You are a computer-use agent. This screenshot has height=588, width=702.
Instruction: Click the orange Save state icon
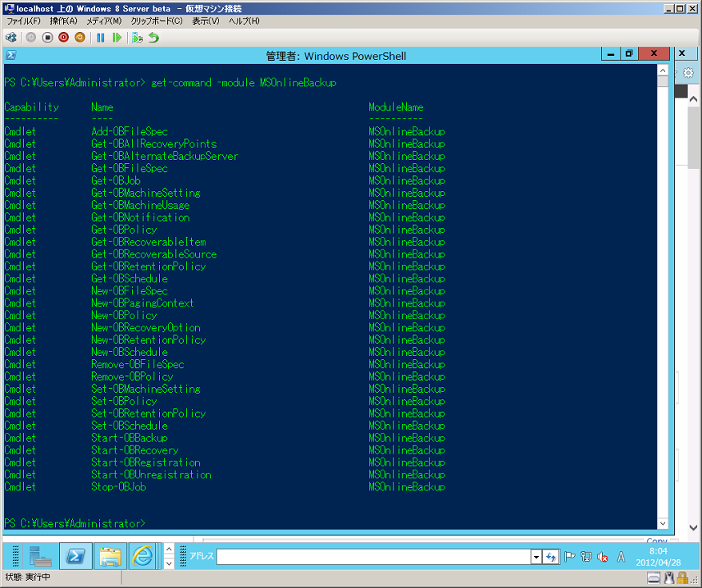79,37
